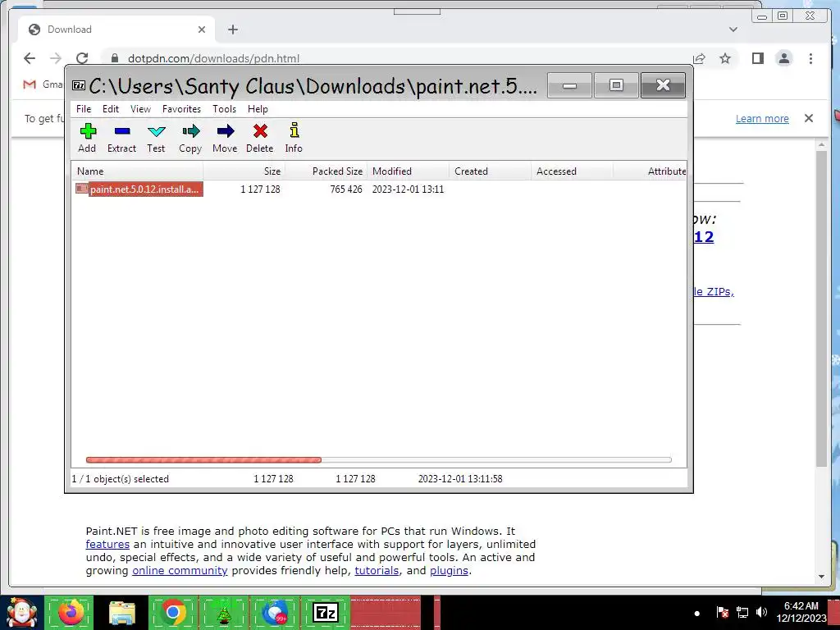The width and height of the screenshot is (840, 630).
Task: Select the Download tab in Chrome
Action: [x=116, y=30]
